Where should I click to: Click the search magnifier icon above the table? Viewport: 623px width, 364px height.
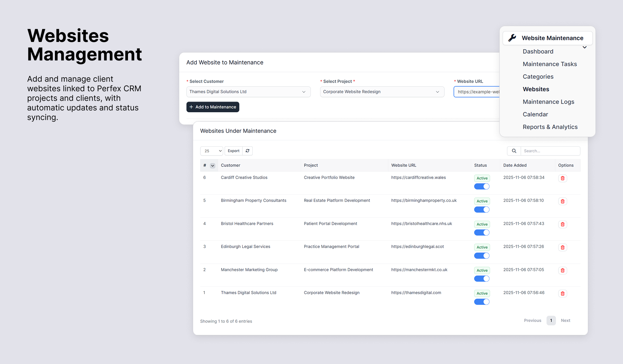click(514, 151)
